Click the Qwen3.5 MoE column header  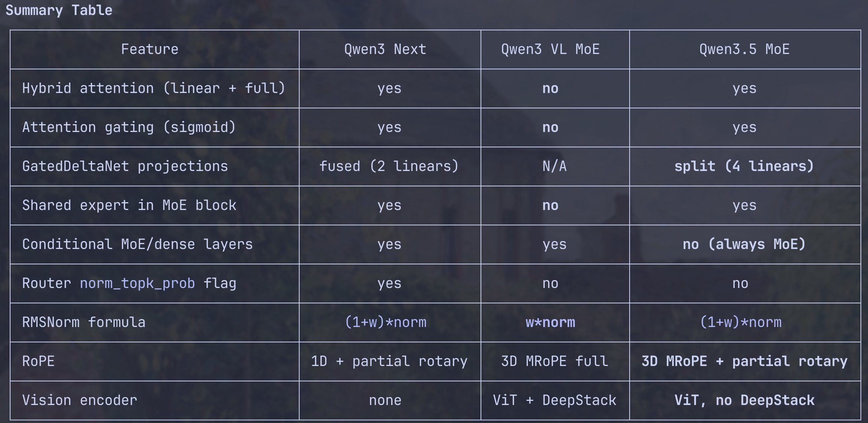tap(744, 49)
